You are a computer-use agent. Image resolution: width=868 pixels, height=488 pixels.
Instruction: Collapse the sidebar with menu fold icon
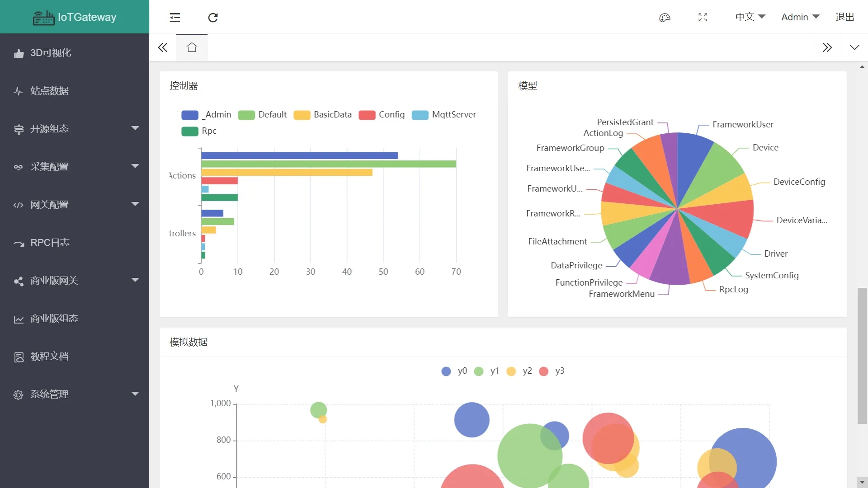(175, 18)
